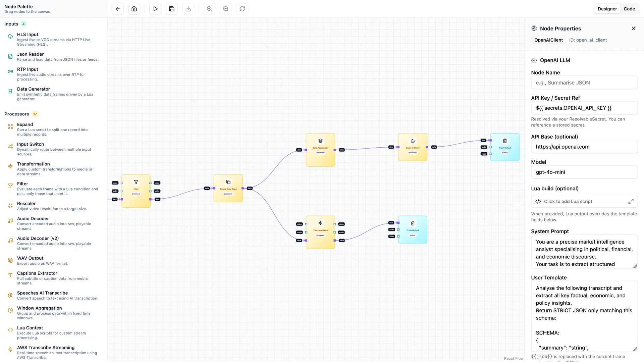Go to home via the home icon
The width and height of the screenshot is (644, 362).
(x=134, y=9)
